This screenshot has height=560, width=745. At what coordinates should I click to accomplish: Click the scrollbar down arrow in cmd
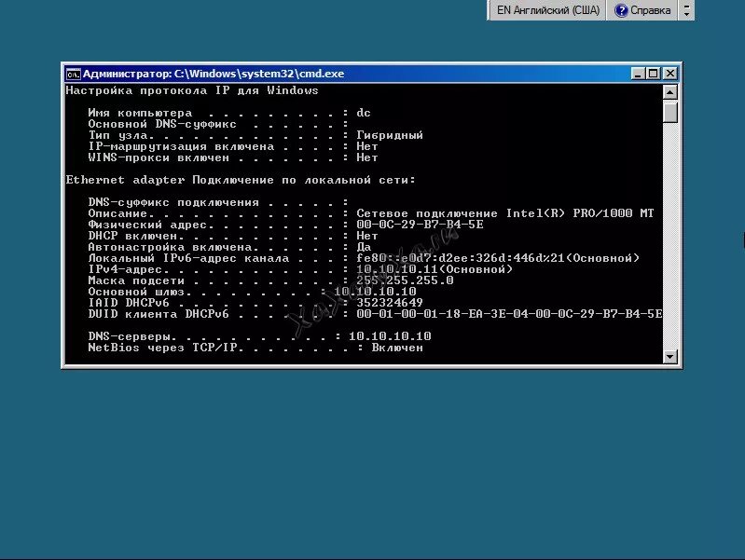669,356
